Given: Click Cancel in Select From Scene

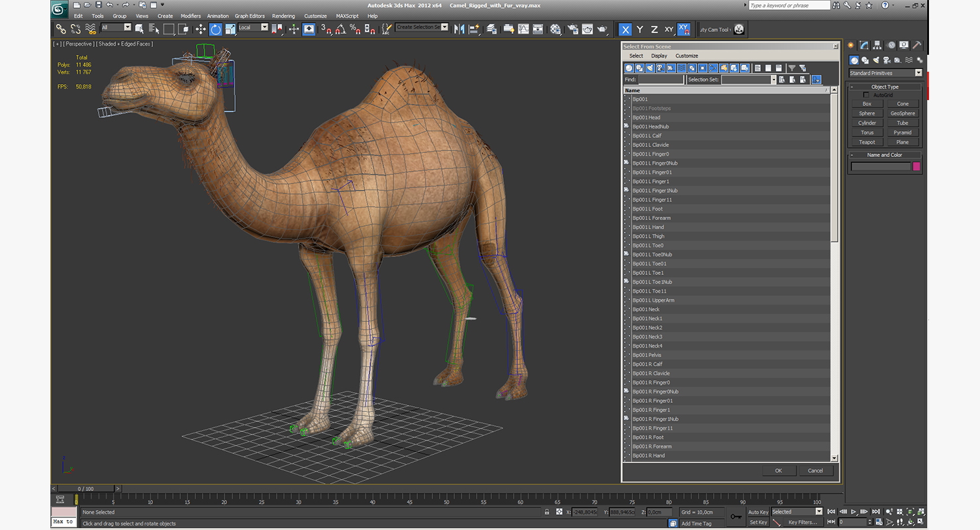Looking at the screenshot, I should click(x=815, y=470).
